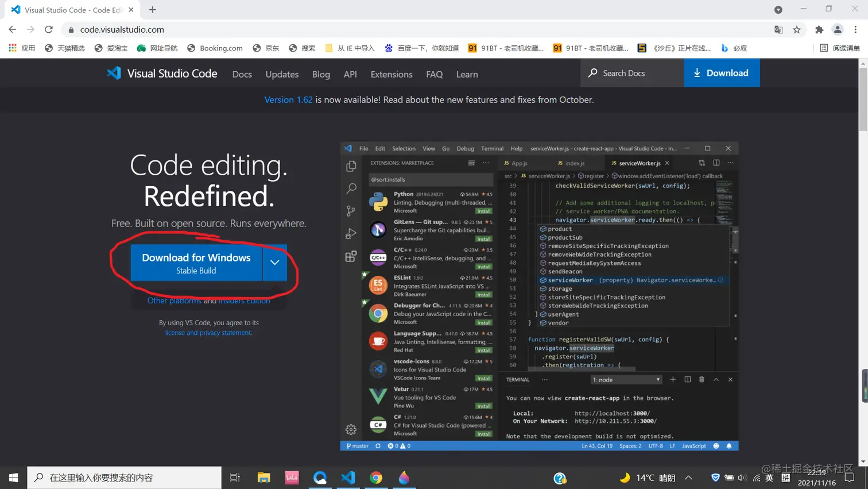Open the Updates nav item
Screen dimensions: 868x489
282,74
